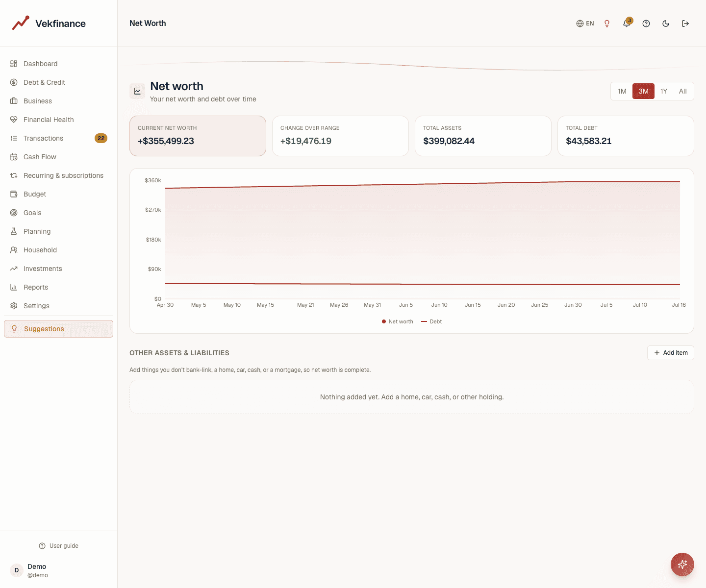Select the All time range
Image resolution: width=706 pixels, height=588 pixels.
click(682, 91)
